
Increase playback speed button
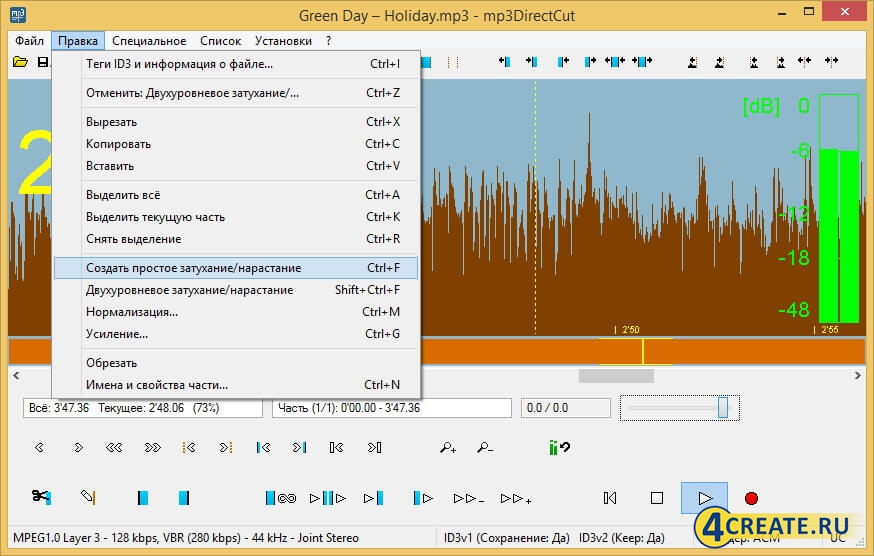[x=516, y=499]
